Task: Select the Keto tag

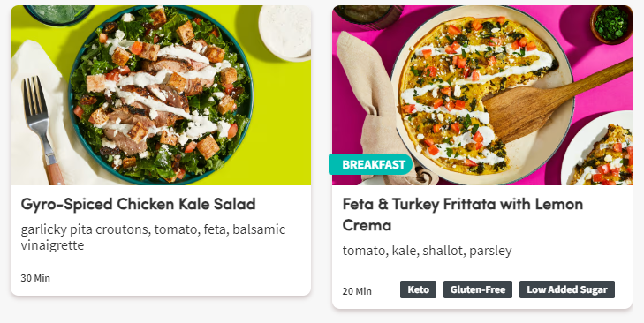Action: (x=418, y=289)
